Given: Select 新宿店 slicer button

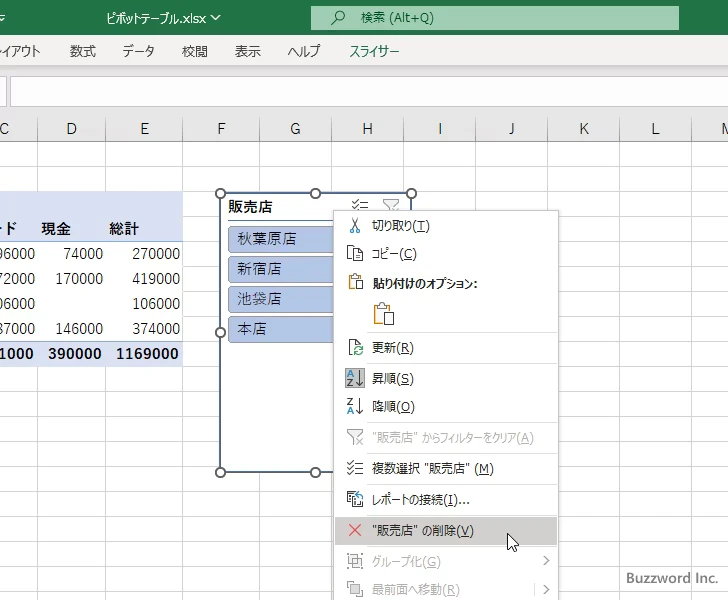Looking at the screenshot, I should click(281, 269).
